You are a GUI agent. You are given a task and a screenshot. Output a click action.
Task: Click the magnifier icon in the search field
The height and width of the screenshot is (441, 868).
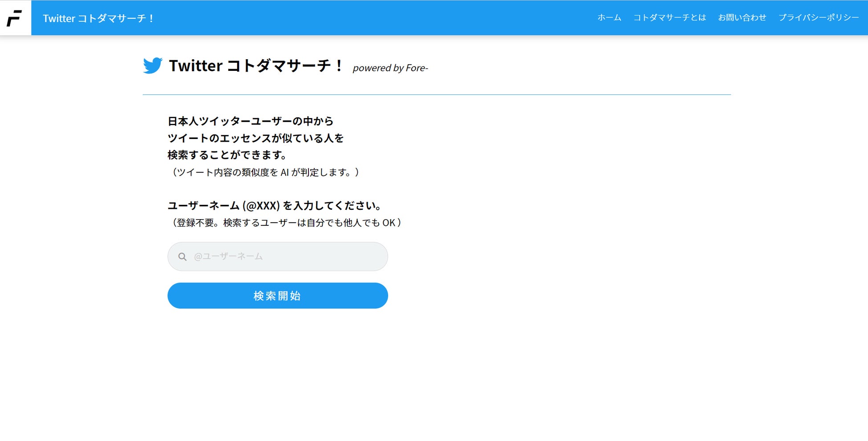click(183, 257)
